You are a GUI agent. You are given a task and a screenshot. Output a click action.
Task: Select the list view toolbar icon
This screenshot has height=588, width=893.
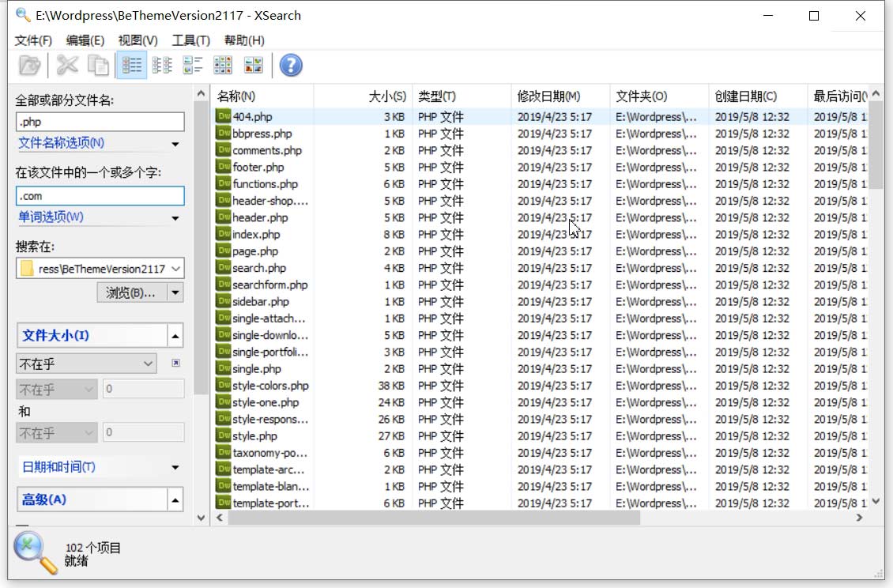coord(162,66)
